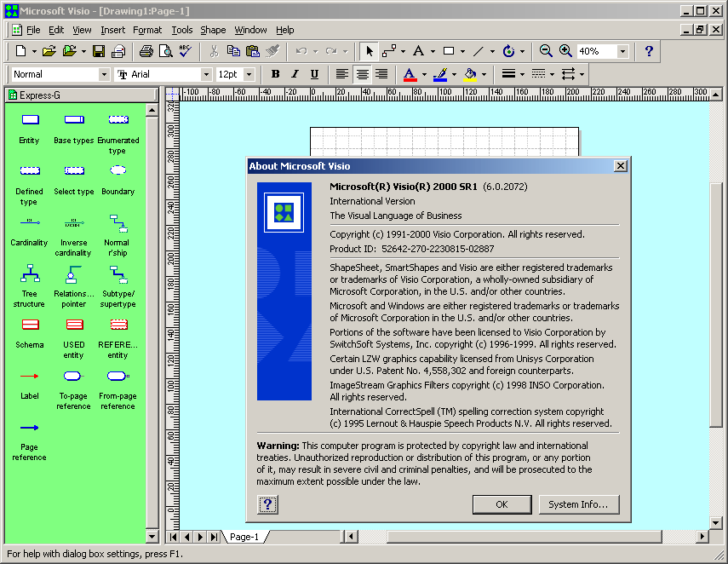This screenshot has width=728, height=564.
Task: Open the Tools menu
Action: pyautogui.click(x=182, y=30)
